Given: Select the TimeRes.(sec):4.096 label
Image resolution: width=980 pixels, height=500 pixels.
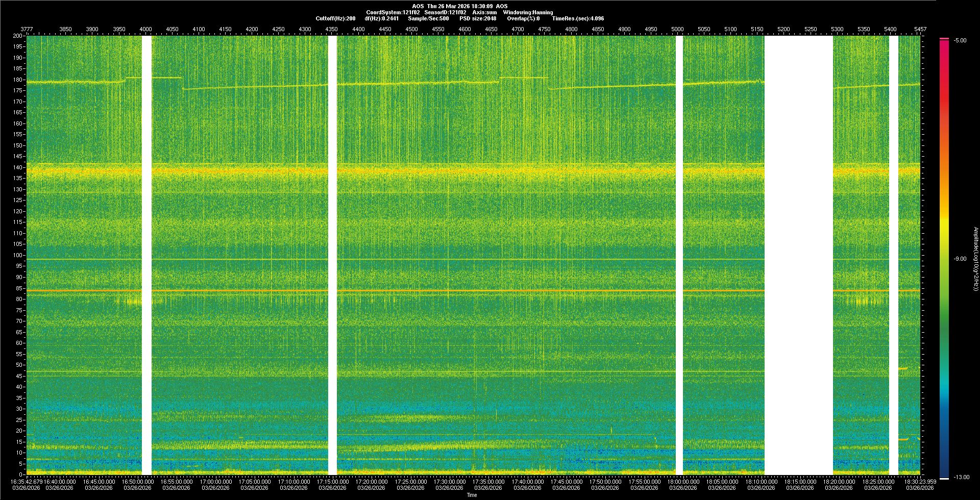Looking at the screenshot, I should point(578,18).
